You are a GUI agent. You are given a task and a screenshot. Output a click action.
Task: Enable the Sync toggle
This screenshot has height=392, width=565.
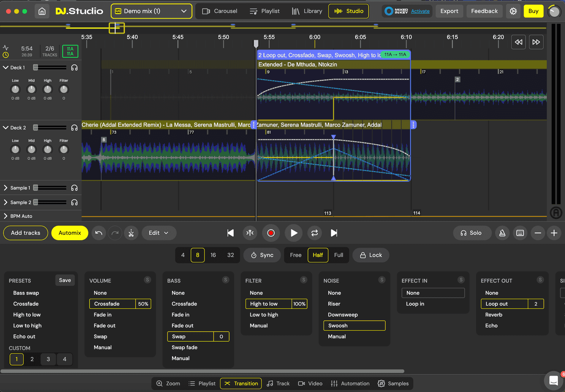[262, 255]
